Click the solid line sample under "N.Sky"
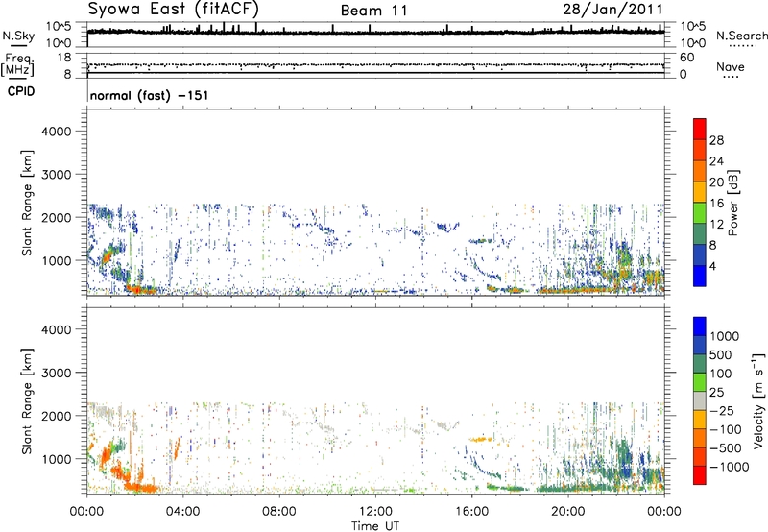The height and width of the screenshot is (532, 768). [18, 46]
